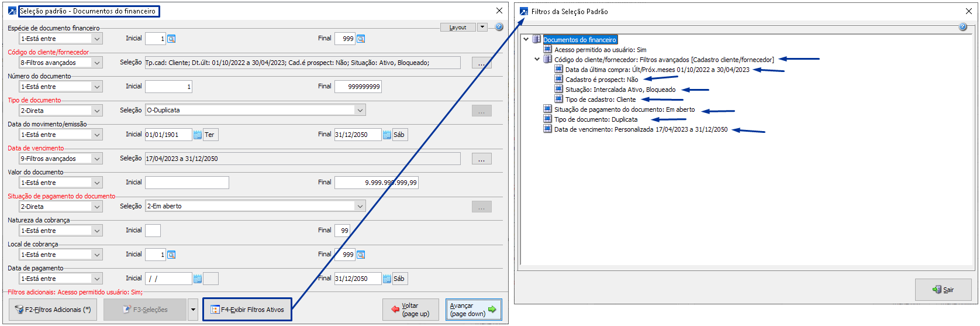Click icon beside Código do cliente/fornecedor node

pyautogui.click(x=547, y=59)
